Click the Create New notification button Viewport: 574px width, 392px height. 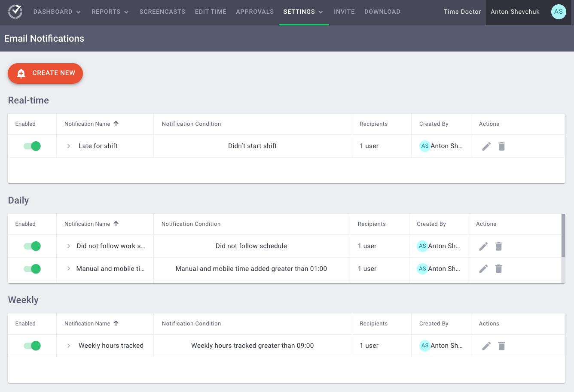point(45,73)
